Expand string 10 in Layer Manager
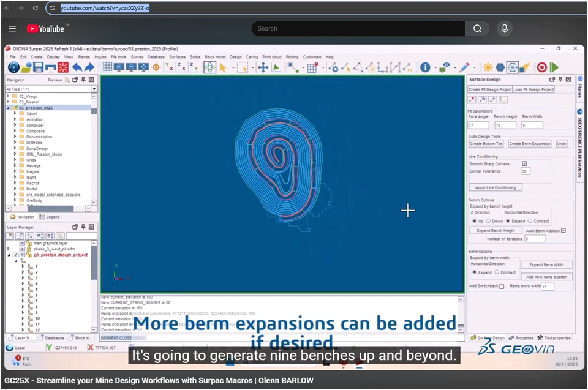Screen dimensions: 588x390 (x=23, y=318)
